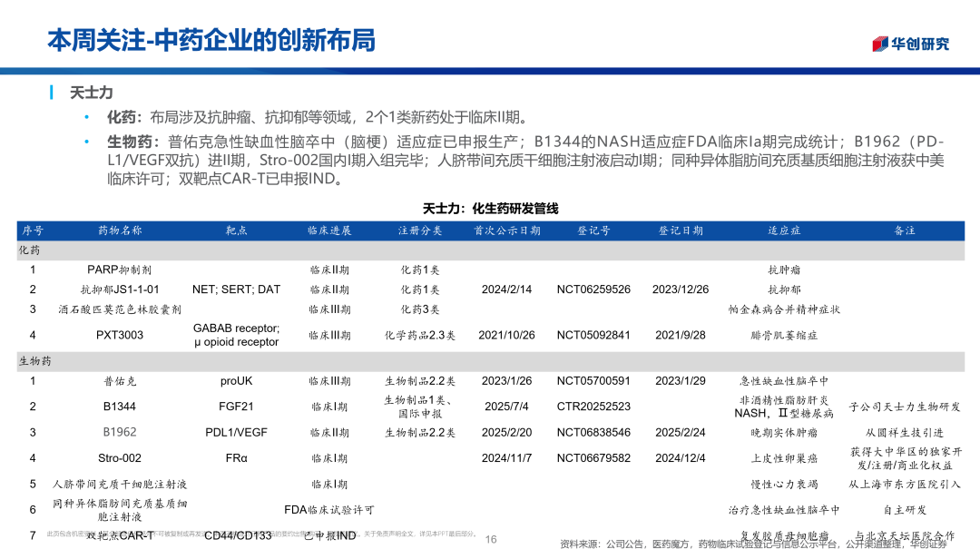Viewport: 980px width, 549px height.
Task: Click the PDL1/VEGF target cell
Action: point(236,433)
